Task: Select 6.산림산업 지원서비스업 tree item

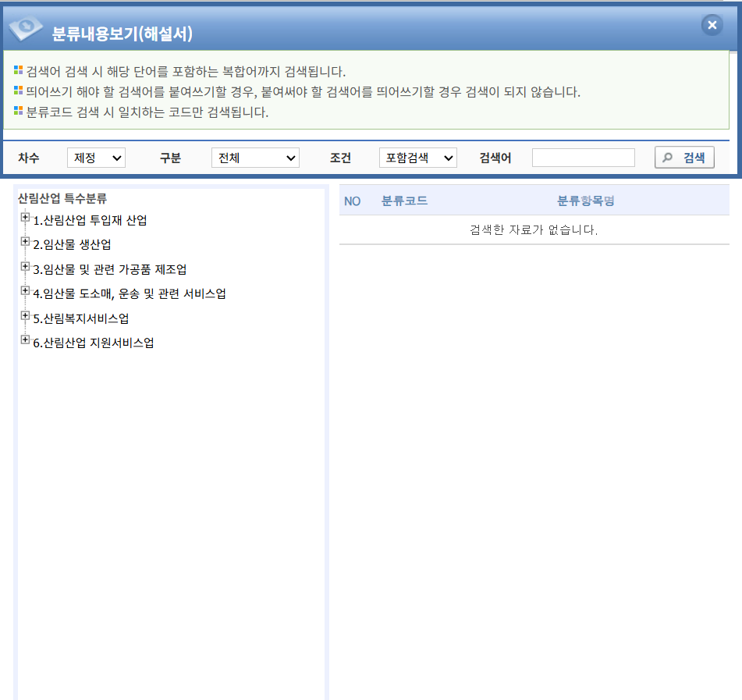Action: pyautogui.click(x=94, y=343)
